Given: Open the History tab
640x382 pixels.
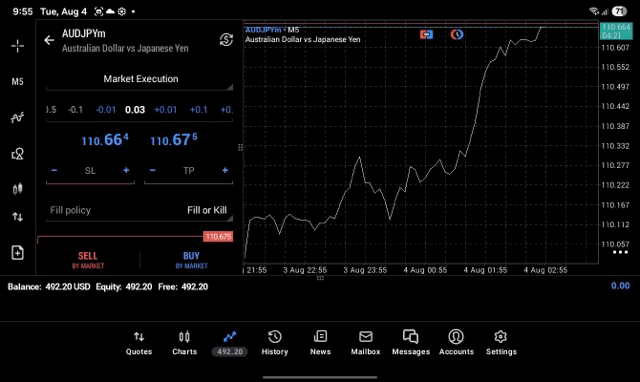Looking at the screenshot, I should pos(275,343).
